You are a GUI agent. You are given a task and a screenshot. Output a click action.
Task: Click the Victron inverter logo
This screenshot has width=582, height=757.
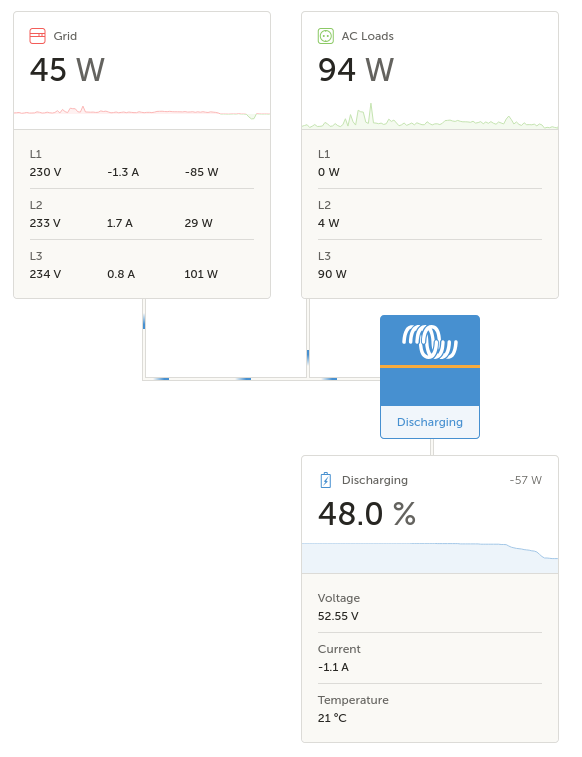430,342
